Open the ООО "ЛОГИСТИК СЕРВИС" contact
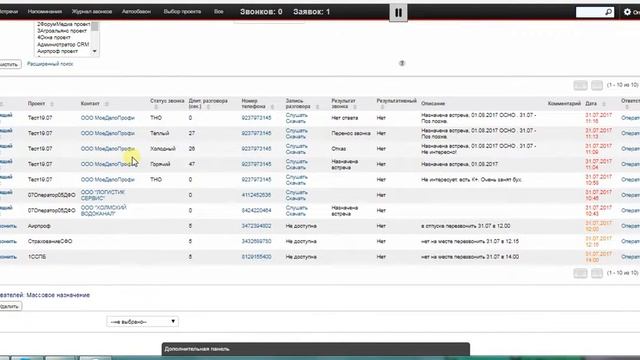The width and height of the screenshot is (640, 360). 103,195
